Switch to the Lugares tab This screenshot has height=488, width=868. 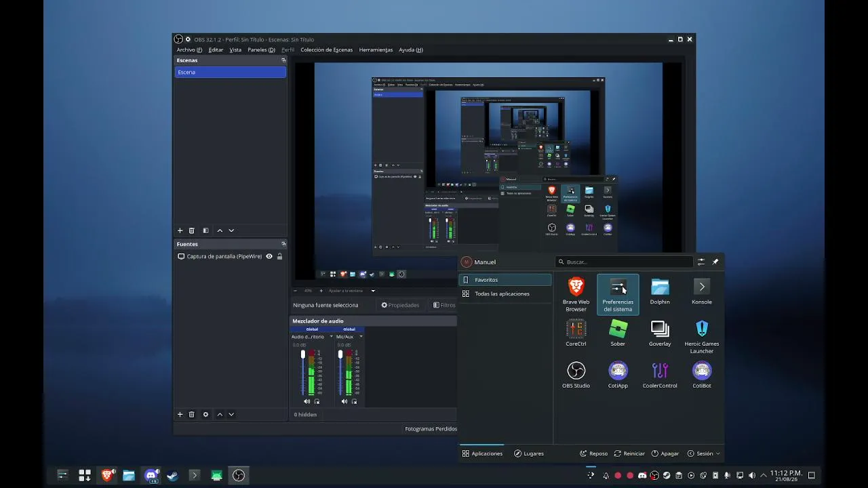(529, 453)
